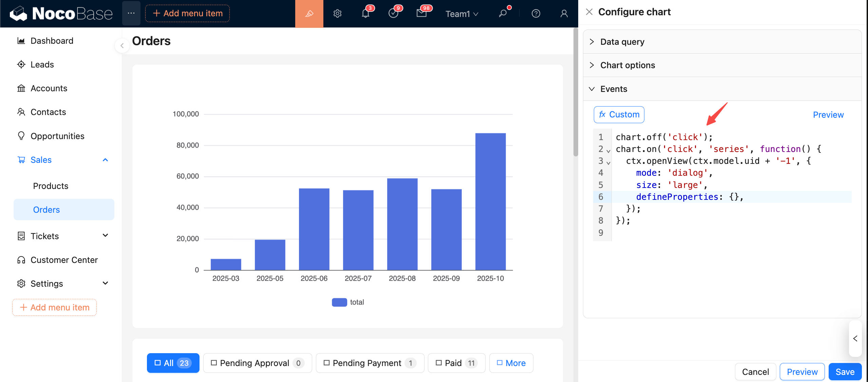Open the help question mark icon
The height and width of the screenshot is (382, 868).
[536, 14]
